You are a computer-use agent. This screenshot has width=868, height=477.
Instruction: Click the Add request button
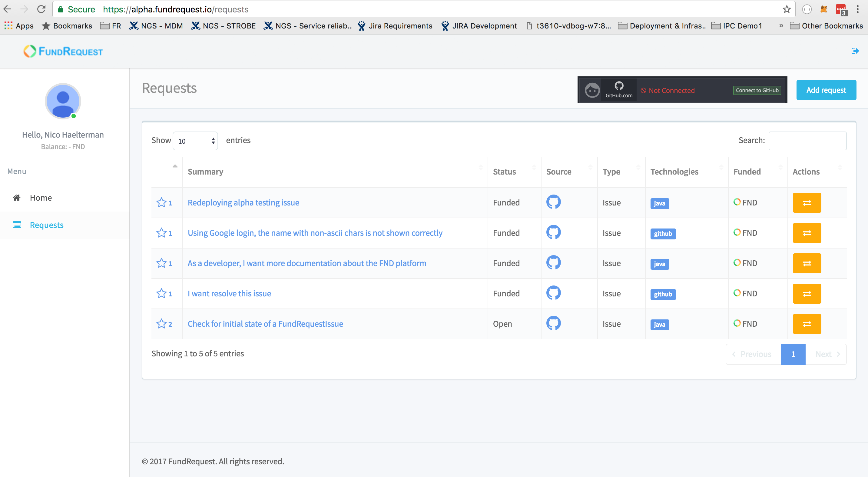pos(826,90)
